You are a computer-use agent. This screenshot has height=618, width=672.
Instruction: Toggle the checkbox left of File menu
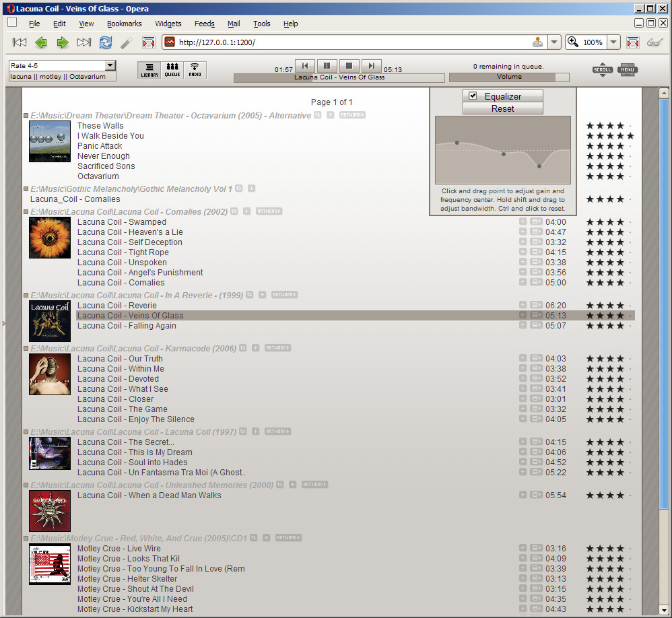(12, 22)
